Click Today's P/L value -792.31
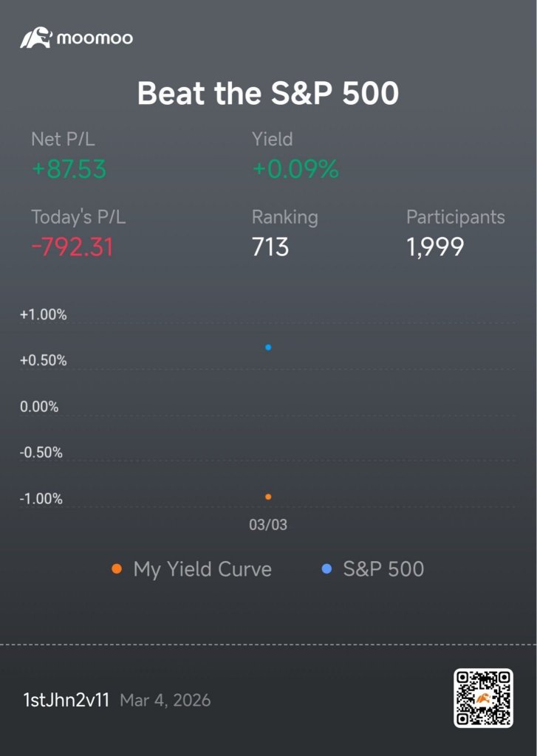Viewport: 537px width, 756px height. tap(72, 247)
